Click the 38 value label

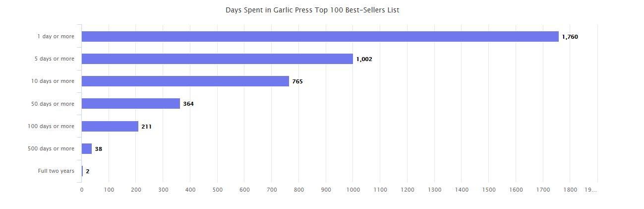[98, 149]
